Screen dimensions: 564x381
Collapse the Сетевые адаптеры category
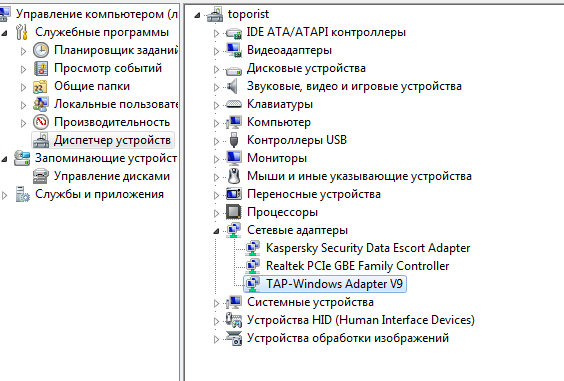coord(216,231)
